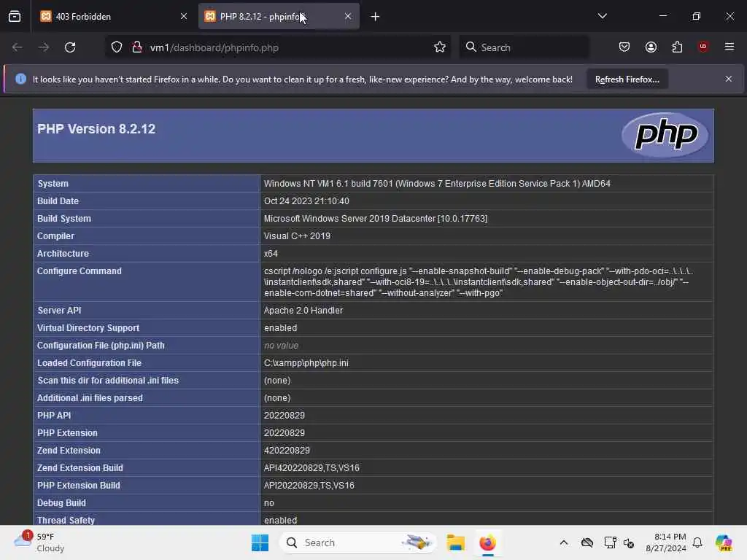Screen dimensions: 747x560
Task: Select C:\xampp\php\php.ini value
Action: (x=306, y=363)
